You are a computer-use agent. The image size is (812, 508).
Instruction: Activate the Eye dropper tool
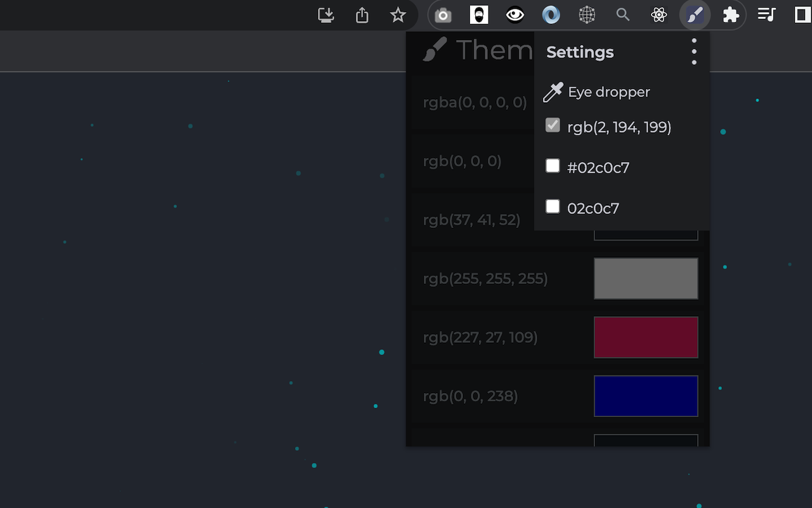click(x=597, y=92)
